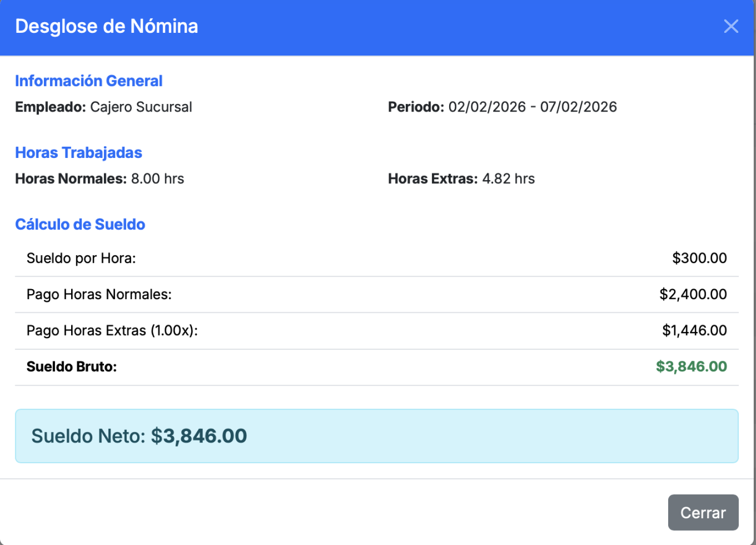Viewport: 756px width, 545px height.
Task: Close the payroll modal with X icon
Action: click(x=731, y=26)
